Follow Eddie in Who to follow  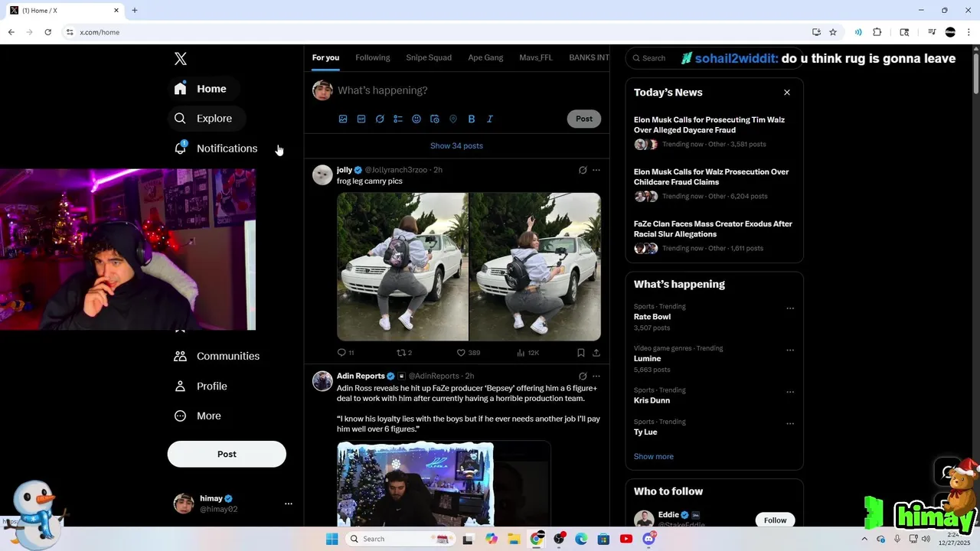(775, 520)
